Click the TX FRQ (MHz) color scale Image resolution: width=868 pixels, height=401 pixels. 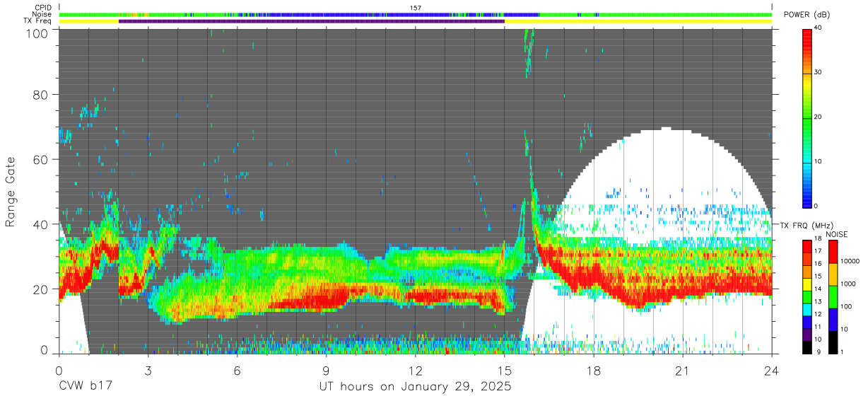click(x=807, y=296)
